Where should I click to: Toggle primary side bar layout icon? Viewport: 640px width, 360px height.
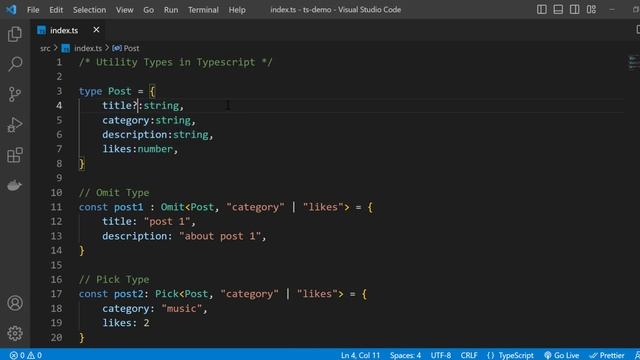point(542,9)
